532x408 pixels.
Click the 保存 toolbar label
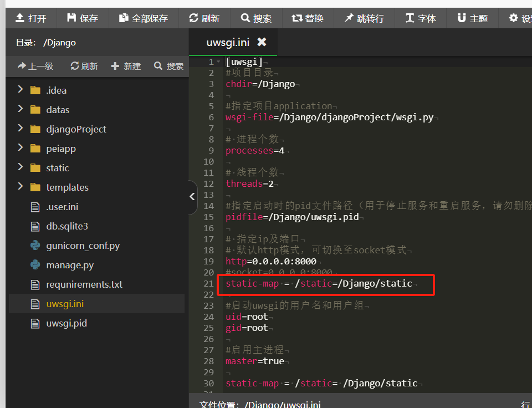[x=89, y=18]
